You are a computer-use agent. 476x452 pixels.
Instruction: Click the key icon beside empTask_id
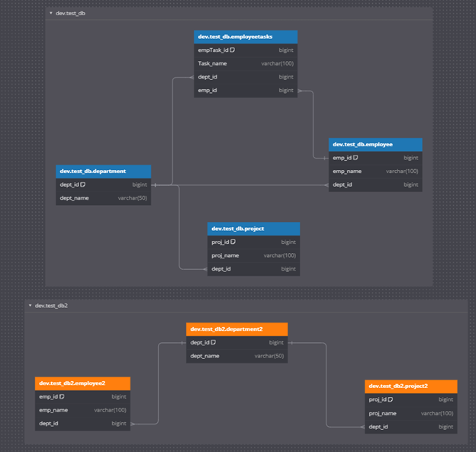tap(233, 50)
